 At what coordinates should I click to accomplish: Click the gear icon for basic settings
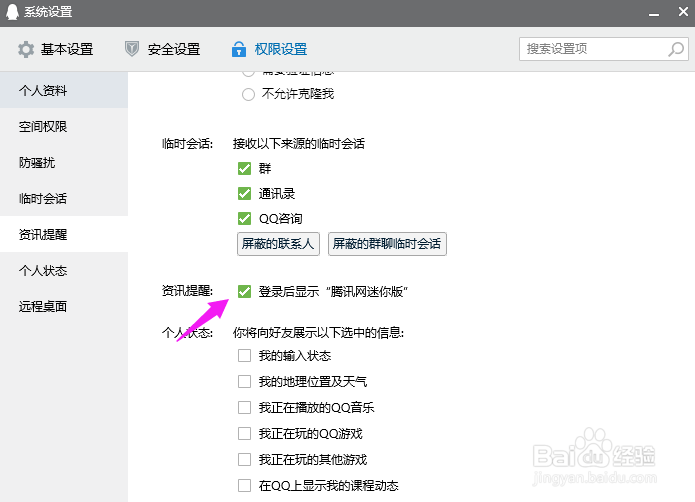tap(26, 49)
